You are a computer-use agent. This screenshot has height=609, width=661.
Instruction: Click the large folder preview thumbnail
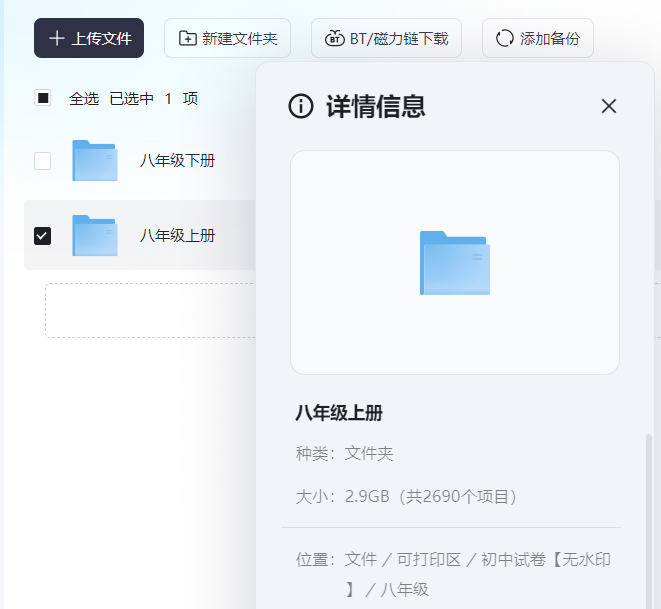[x=455, y=263]
